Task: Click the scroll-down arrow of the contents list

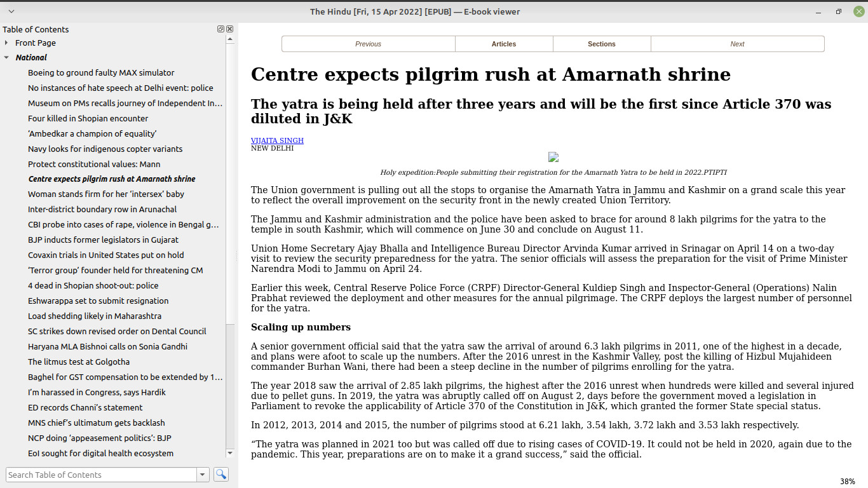Action: click(x=230, y=453)
